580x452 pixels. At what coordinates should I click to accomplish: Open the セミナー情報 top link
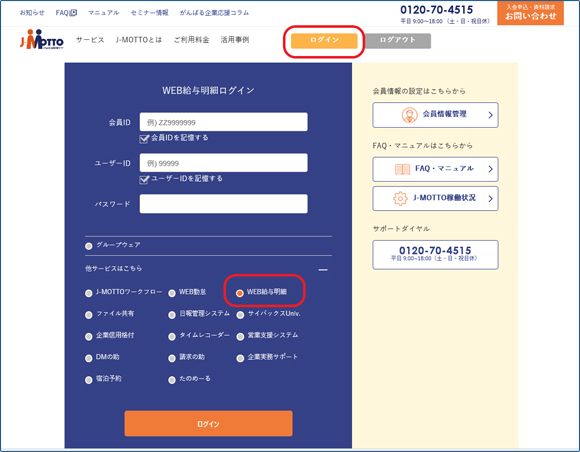tap(149, 13)
